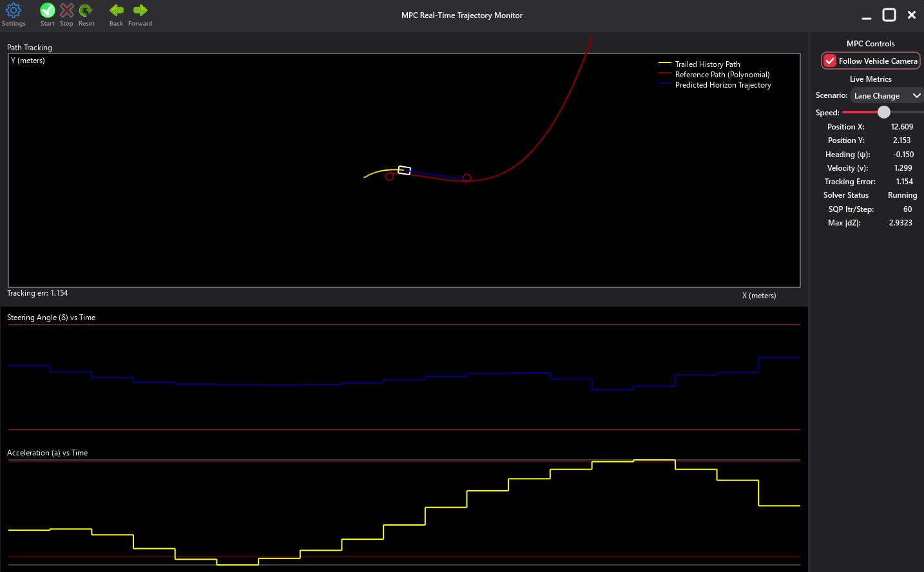Select the Velocity value 1.299

click(x=903, y=168)
